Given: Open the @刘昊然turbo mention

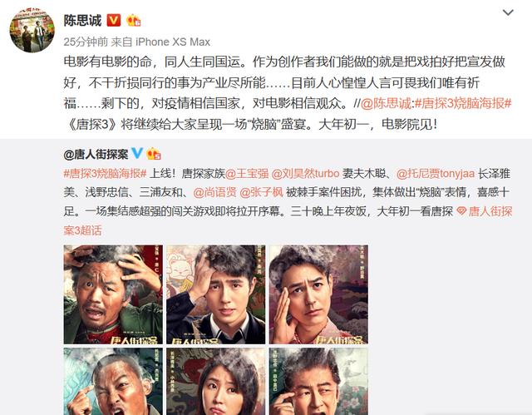Looking at the screenshot, I should 305,173.
